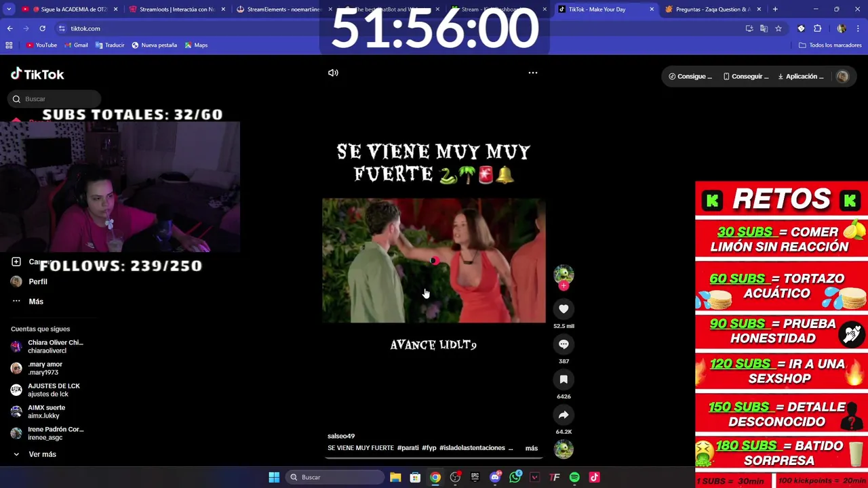Viewport: 868px width, 488px height.
Task: Open the YouTube bookmark
Action: pyautogui.click(x=41, y=45)
